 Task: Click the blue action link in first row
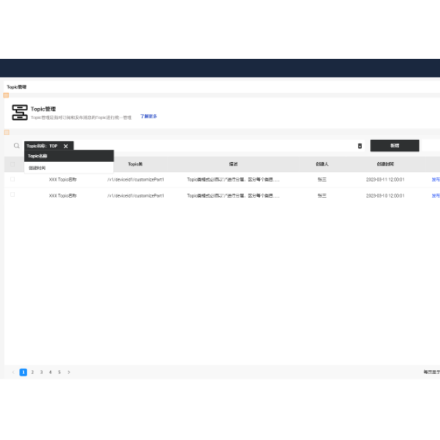pos(436,179)
